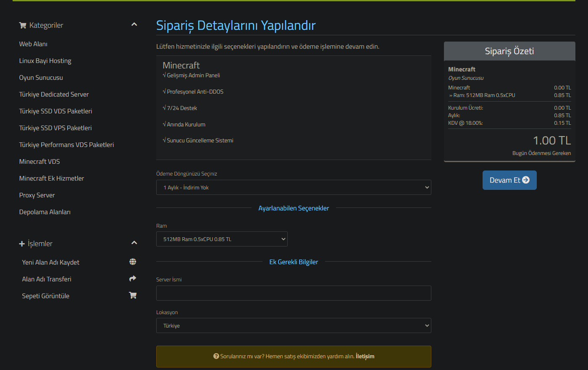Click the Profesyonel Anti-DDOS feature text
Viewport: 588px width, 370px height.
point(195,92)
